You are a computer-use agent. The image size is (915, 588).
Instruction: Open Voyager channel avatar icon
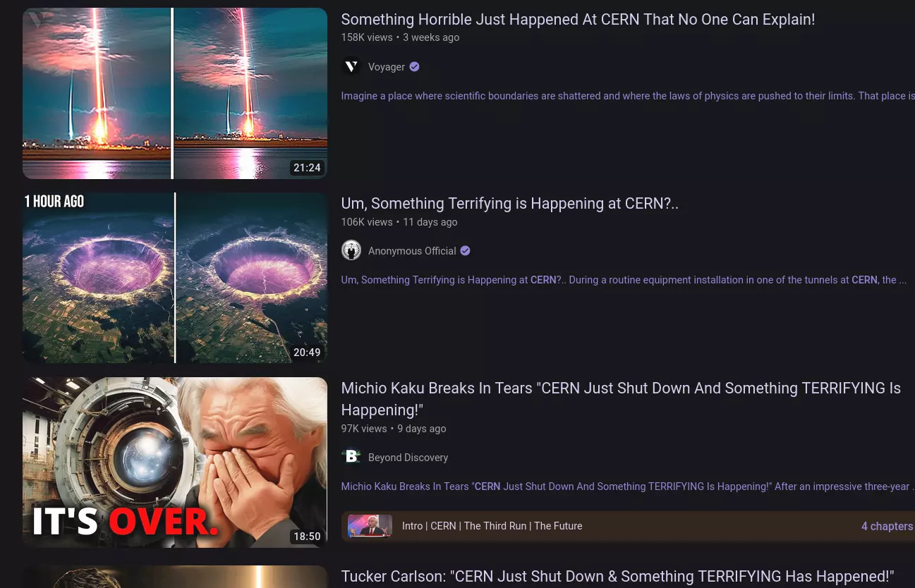click(351, 66)
